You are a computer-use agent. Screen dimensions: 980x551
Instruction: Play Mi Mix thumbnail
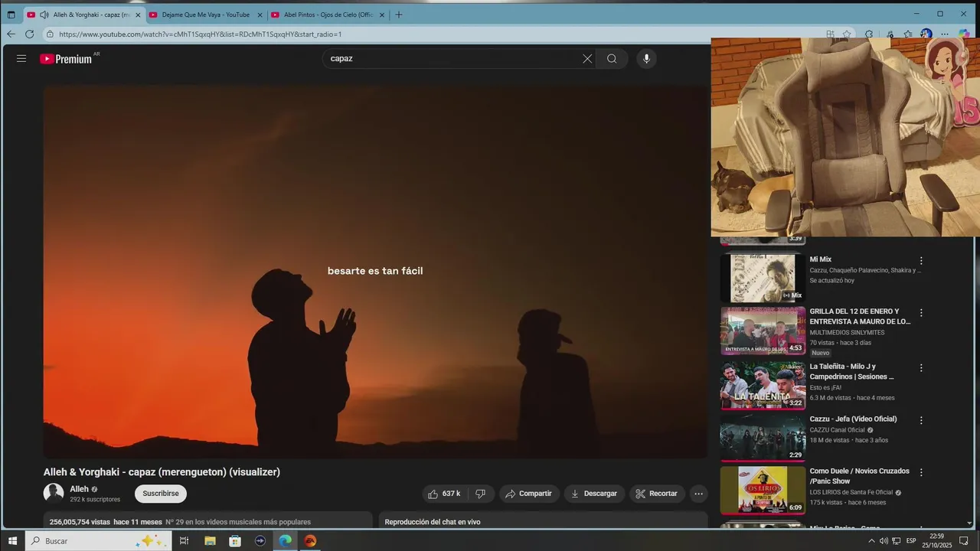tap(763, 278)
